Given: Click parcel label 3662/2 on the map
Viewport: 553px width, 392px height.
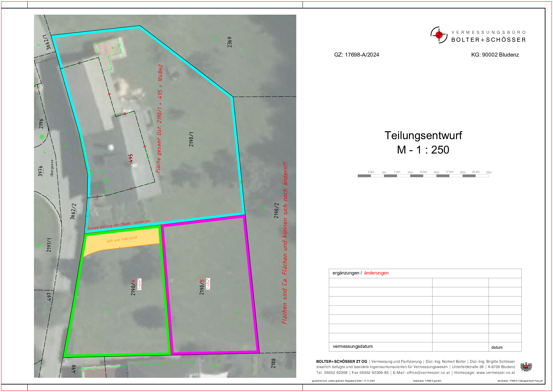Looking at the screenshot, I should 73,211.
